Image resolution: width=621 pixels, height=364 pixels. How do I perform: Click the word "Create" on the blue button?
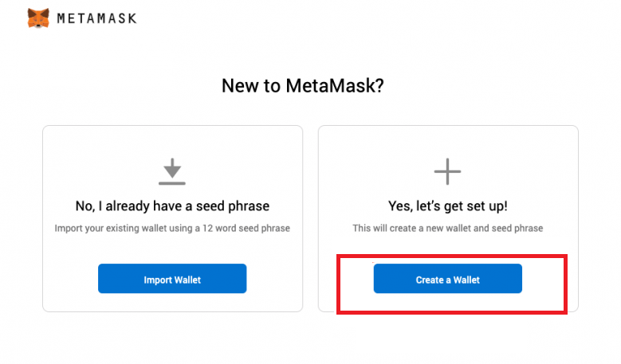point(430,280)
